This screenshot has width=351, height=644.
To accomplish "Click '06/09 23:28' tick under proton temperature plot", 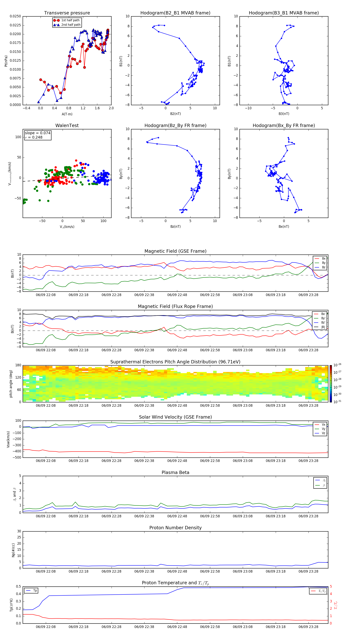I will click(308, 627).
